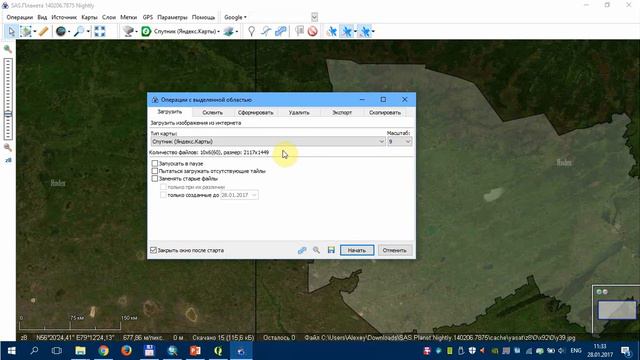This screenshot has height=360, width=640.
Task: Open Chrome from the taskbar
Action: pos(103,351)
